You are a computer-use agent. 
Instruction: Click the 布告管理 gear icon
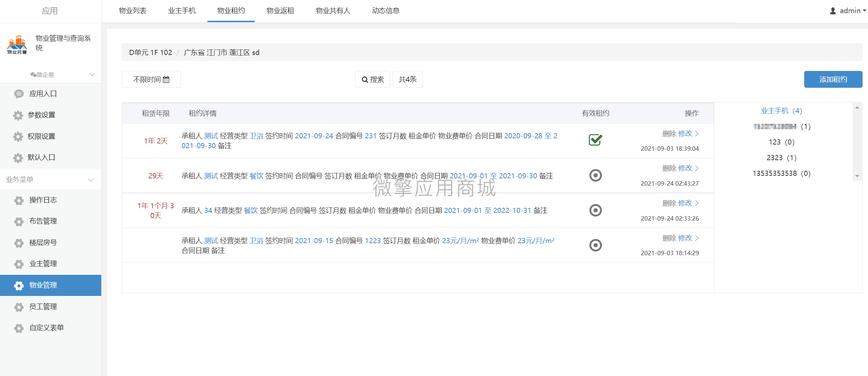(19, 222)
